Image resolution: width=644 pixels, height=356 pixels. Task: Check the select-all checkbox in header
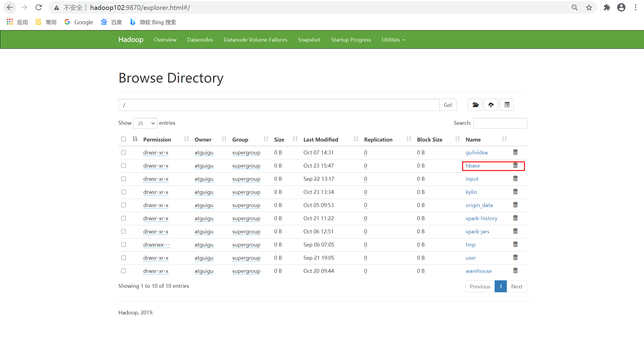(123, 139)
